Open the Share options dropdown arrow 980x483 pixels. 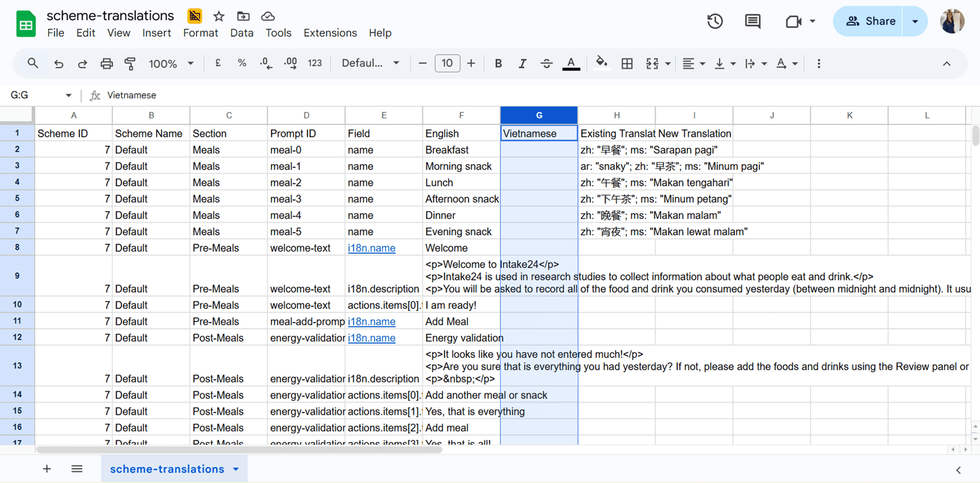tap(915, 21)
